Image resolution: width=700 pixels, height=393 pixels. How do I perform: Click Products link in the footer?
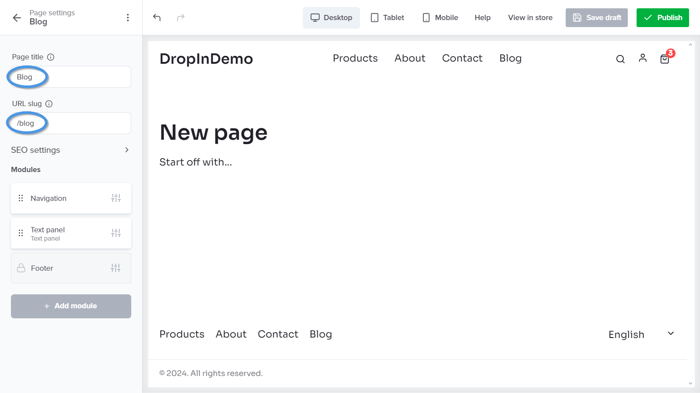tap(182, 334)
